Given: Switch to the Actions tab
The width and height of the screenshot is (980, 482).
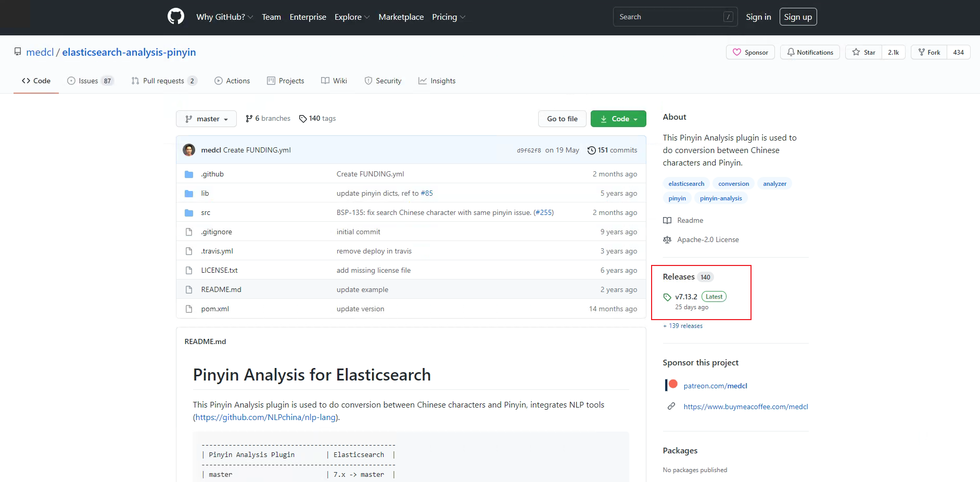Looking at the screenshot, I should pyautogui.click(x=232, y=81).
